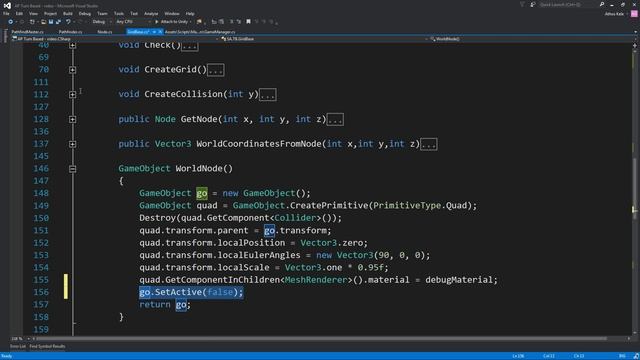This screenshot has width=640, height=360.
Task: Click the notifications flag icon
Action: tap(522, 5)
